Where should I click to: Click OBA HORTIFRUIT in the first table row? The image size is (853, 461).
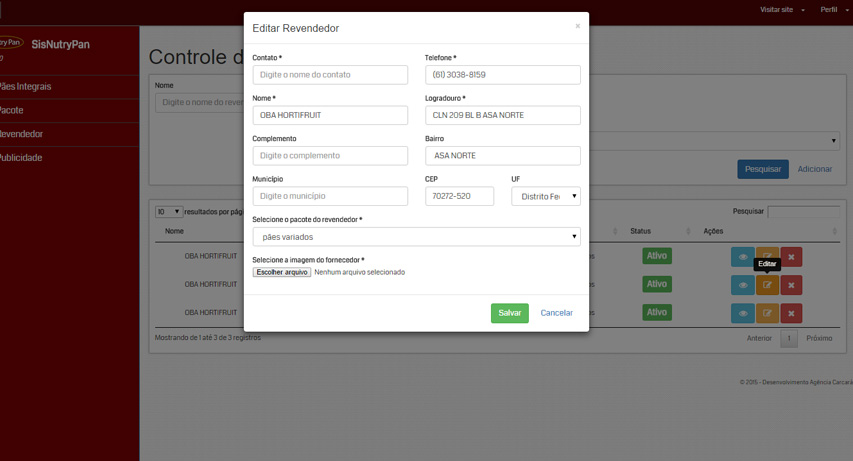pyautogui.click(x=211, y=256)
